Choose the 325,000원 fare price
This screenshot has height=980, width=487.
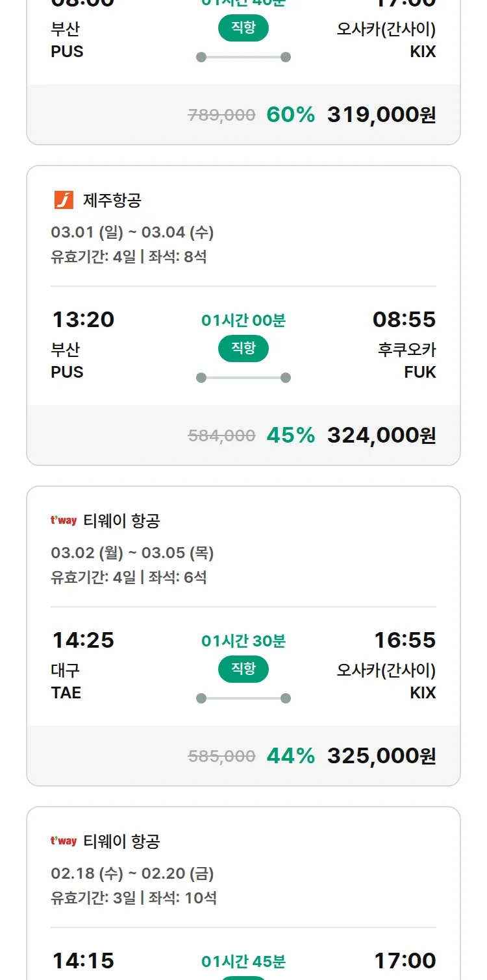tap(381, 755)
